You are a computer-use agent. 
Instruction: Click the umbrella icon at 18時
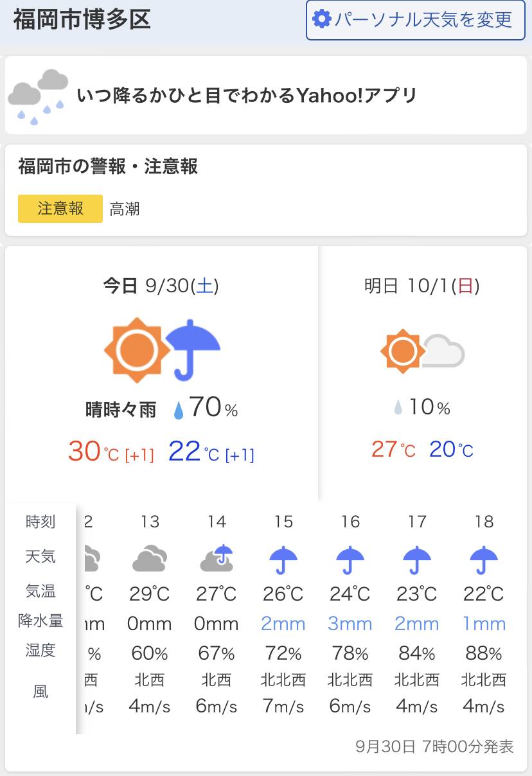click(x=484, y=560)
